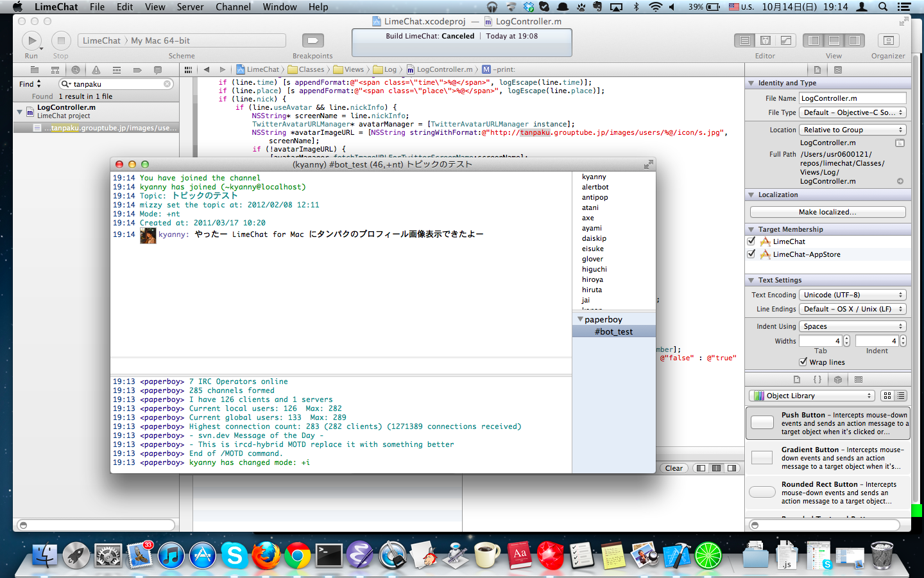This screenshot has width=924, height=578.
Task: Click the Stop button in Xcode toolbar
Action: [x=61, y=40]
